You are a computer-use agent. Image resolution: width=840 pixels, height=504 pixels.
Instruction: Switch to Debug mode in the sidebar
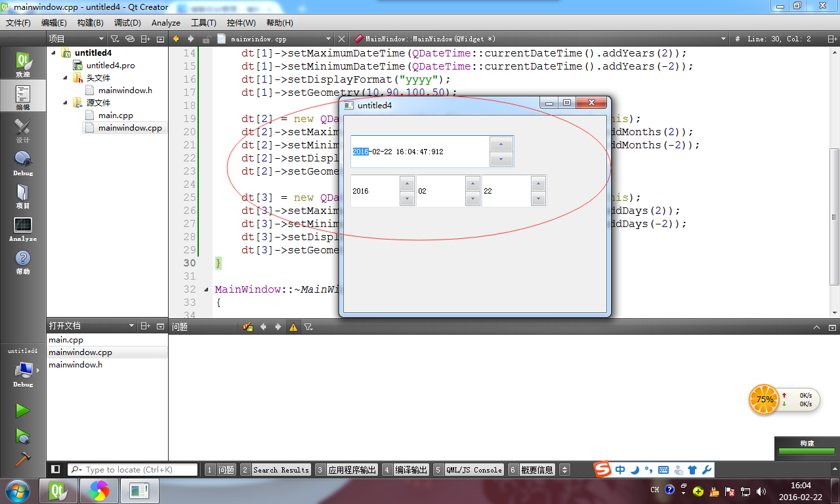click(x=23, y=163)
